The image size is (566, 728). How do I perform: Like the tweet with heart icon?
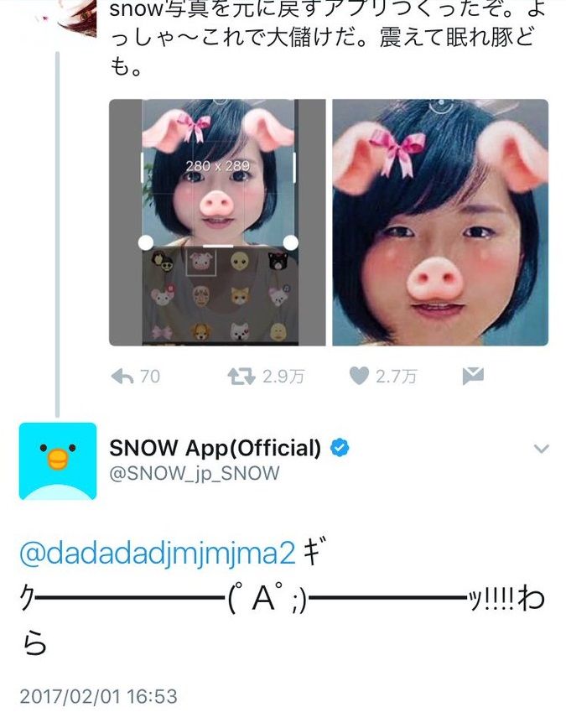point(359,376)
